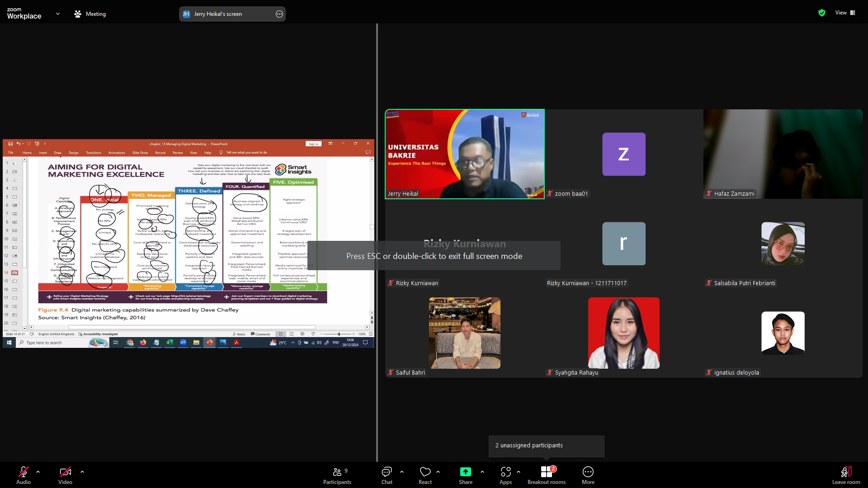This screenshot has height=488, width=868.
Task: Open the Zoom Workplace dropdown chevron
Action: tap(58, 14)
